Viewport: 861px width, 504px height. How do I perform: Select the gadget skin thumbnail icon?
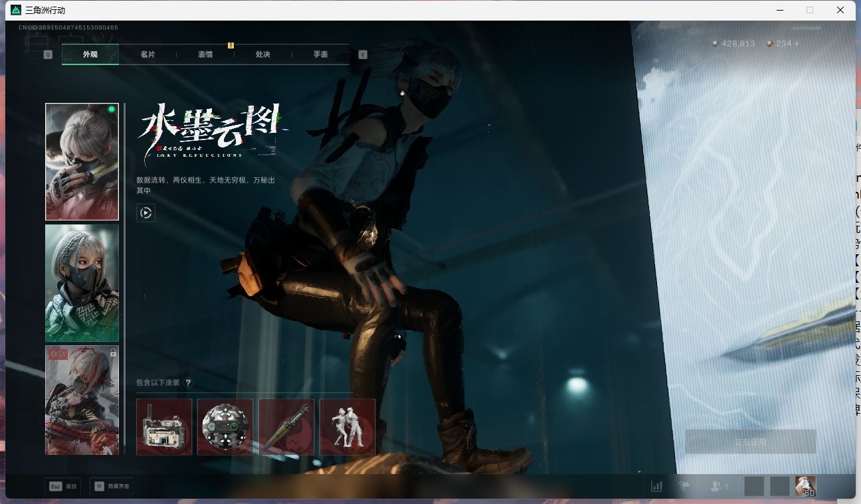tap(163, 427)
